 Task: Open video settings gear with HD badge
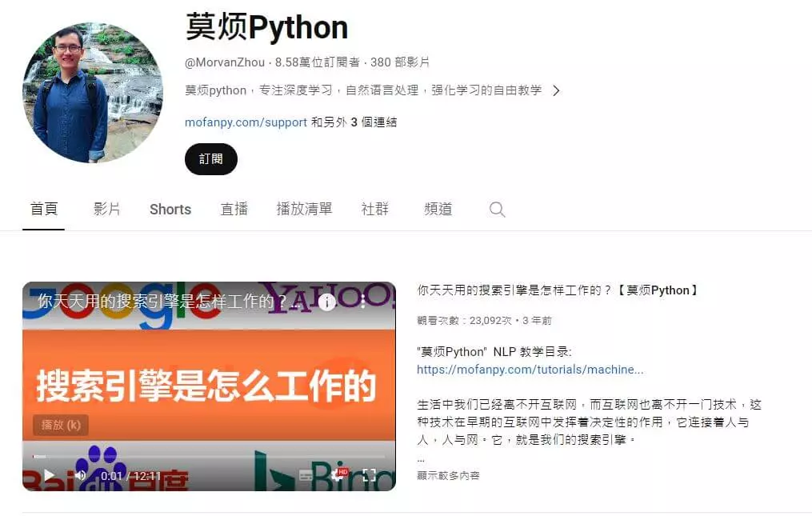tap(338, 474)
